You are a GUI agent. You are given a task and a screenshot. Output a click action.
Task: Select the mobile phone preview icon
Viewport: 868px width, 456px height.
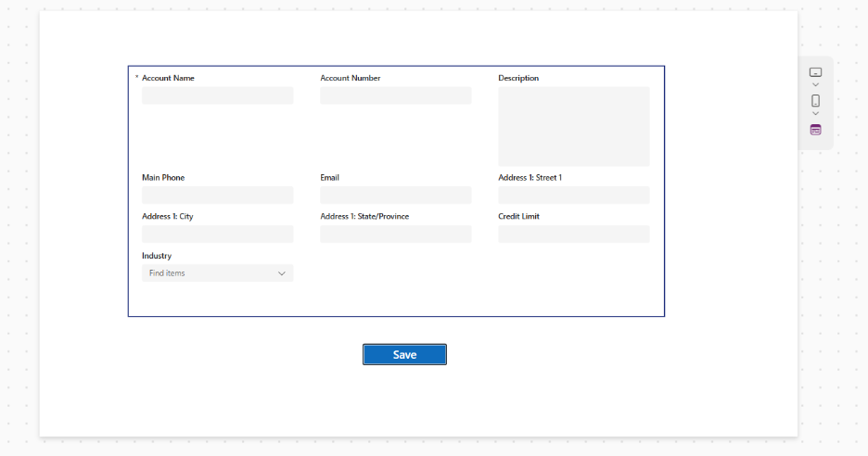[815, 101]
